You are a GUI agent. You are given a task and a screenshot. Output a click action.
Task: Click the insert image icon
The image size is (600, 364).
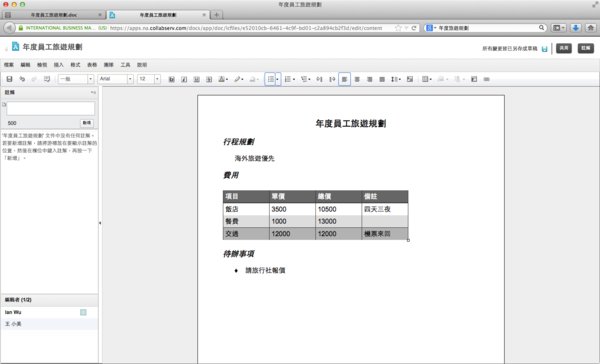tap(410, 79)
